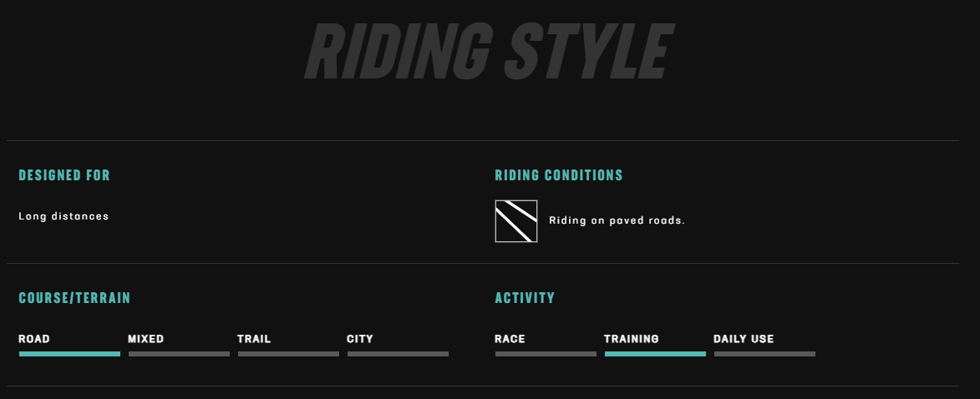Select the TRAIL terrain label
Image resolution: width=980 pixels, height=399 pixels.
254,339
